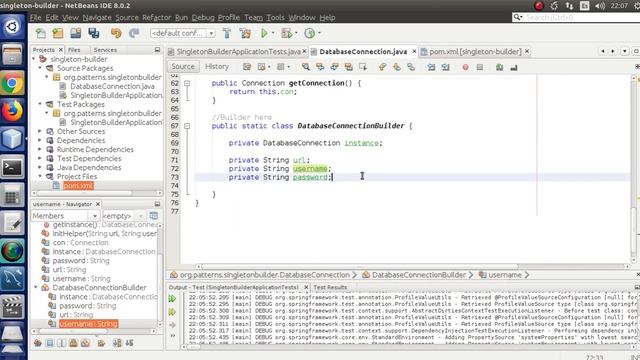Click the red Start Macro Recording icon

[x=465, y=67]
